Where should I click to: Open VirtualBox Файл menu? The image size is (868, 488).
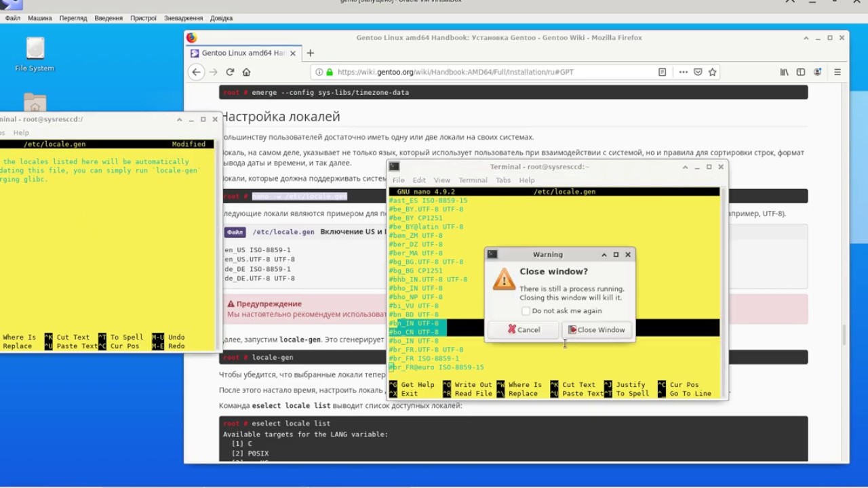tap(13, 18)
